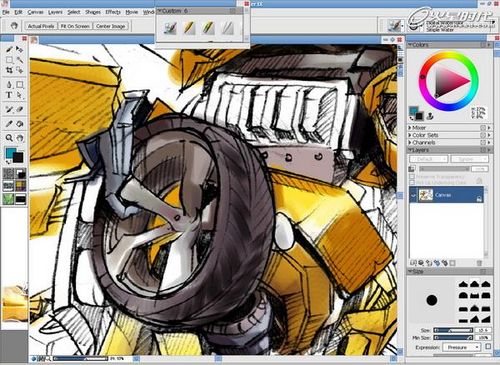Open the Select menu
The height and width of the screenshot is (365, 500).
pyautogui.click(x=74, y=12)
